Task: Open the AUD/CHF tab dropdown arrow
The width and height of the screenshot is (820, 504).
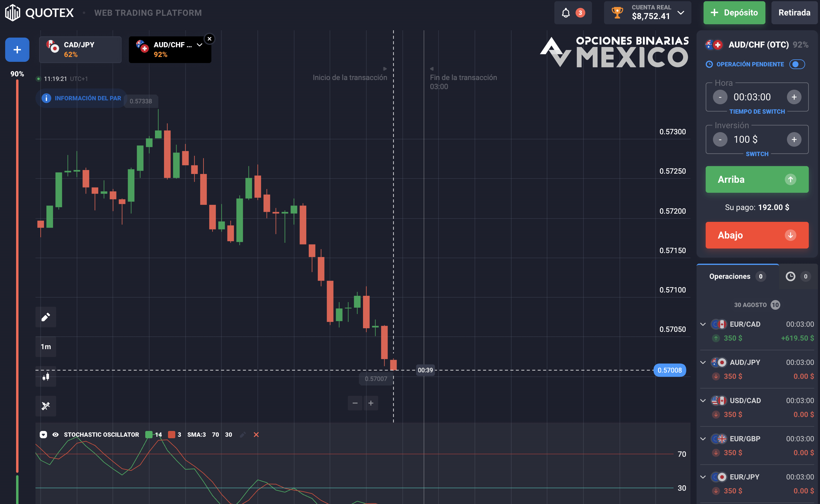Action: (200, 45)
